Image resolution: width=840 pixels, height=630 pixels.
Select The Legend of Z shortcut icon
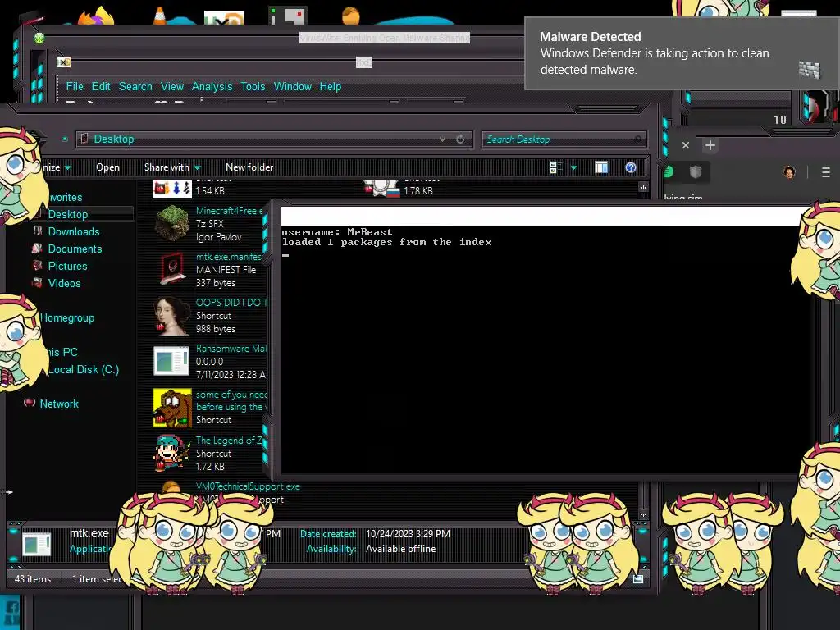(x=171, y=453)
